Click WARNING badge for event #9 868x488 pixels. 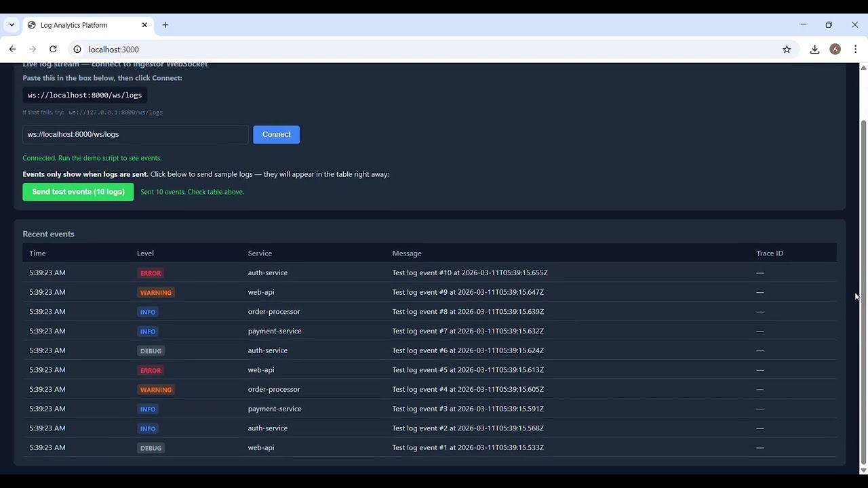point(156,293)
